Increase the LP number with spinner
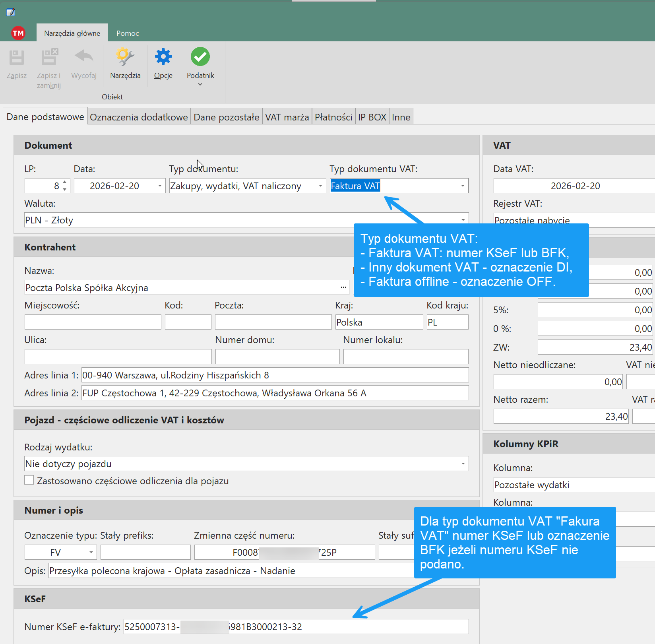This screenshot has width=655, height=644. click(65, 182)
